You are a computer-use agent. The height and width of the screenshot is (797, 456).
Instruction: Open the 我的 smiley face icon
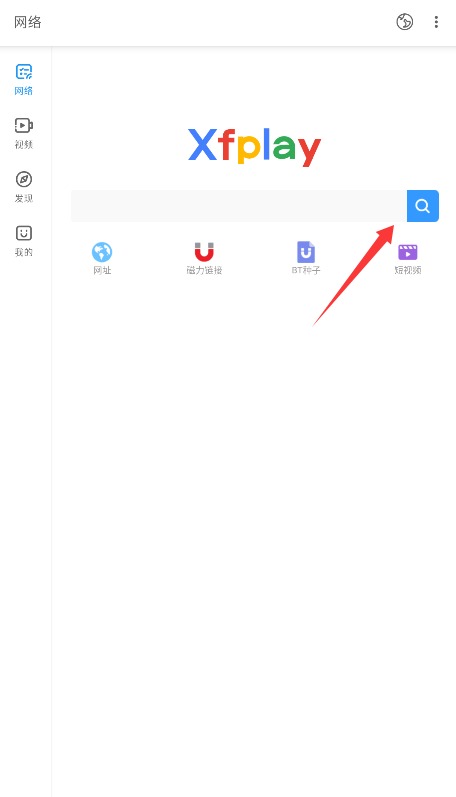[x=24, y=233]
